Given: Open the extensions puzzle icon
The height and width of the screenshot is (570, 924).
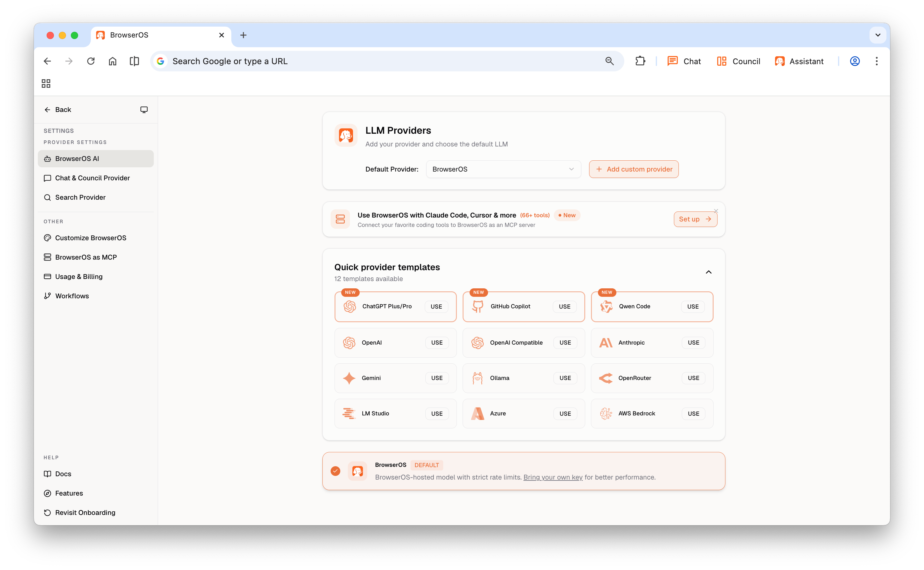Looking at the screenshot, I should pyautogui.click(x=640, y=61).
